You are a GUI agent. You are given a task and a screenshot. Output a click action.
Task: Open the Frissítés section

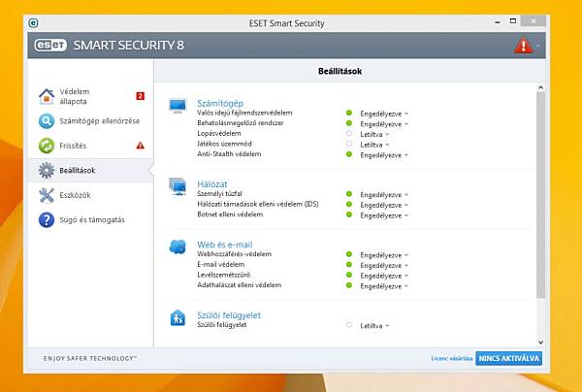tap(90, 146)
